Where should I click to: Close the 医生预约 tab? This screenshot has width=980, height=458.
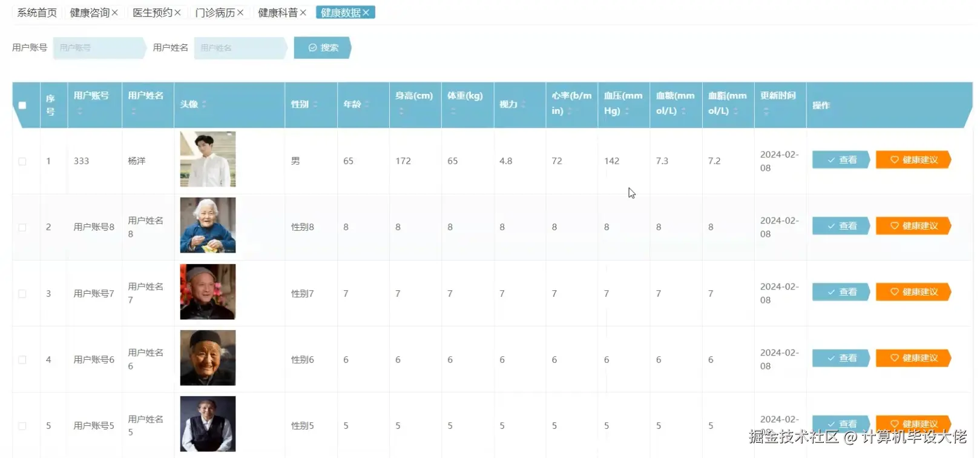177,13
